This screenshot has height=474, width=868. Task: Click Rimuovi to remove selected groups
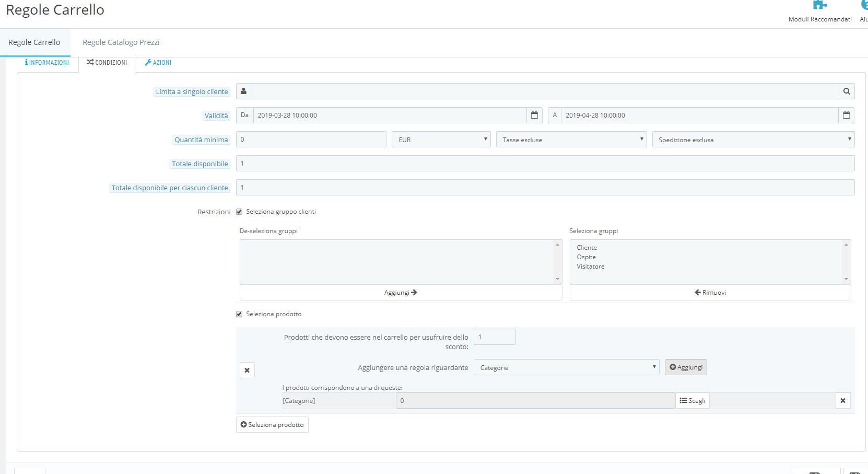[710, 293]
